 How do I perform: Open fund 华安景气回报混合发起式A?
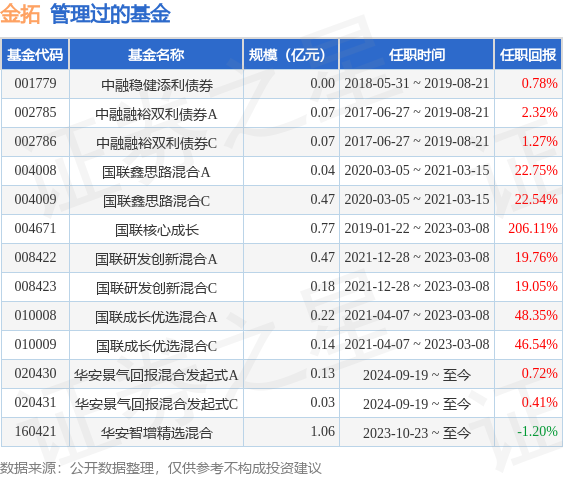click(156, 375)
